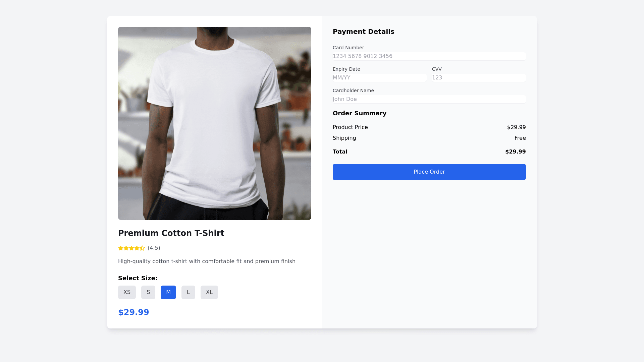The height and width of the screenshot is (362, 644).
Task: Click the (4.5) rating score text
Action: (154, 248)
